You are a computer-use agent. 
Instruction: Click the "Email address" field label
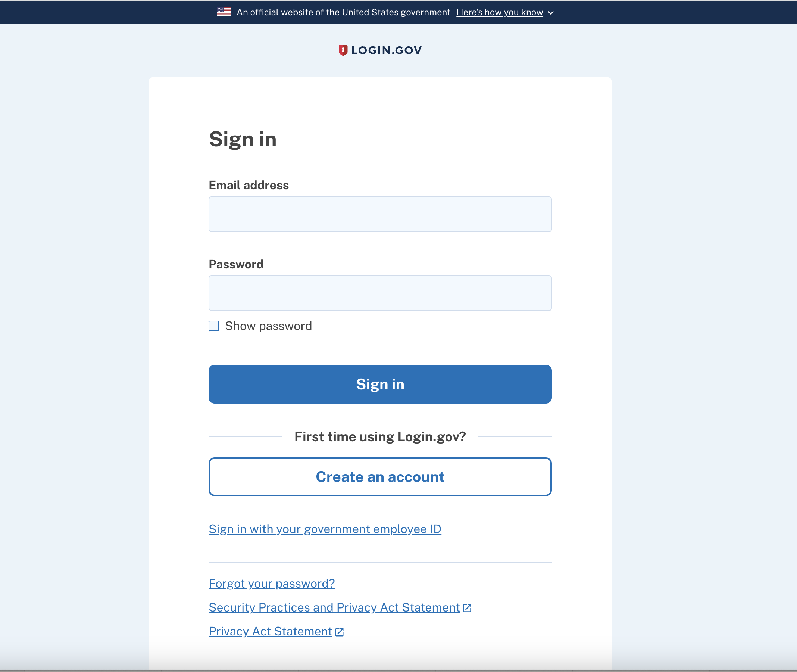click(248, 186)
